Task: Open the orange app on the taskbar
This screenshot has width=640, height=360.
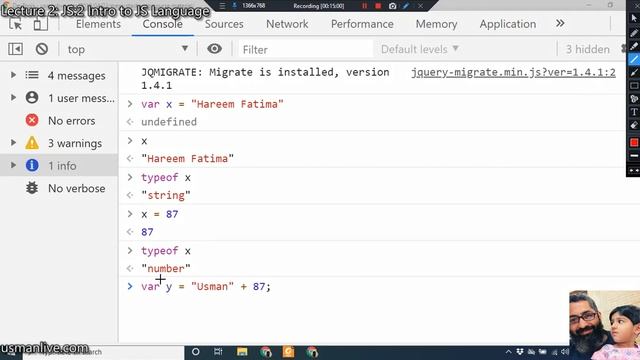Action: click(288, 352)
